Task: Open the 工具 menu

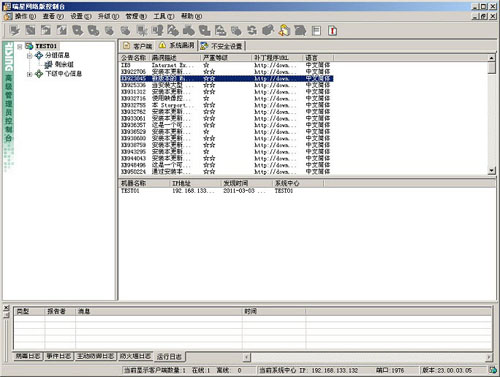Action: click(164, 16)
